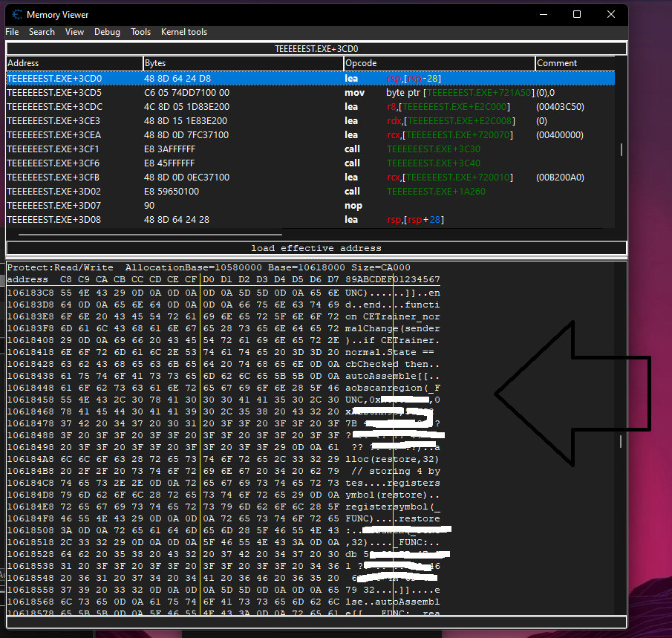Maximize the Memory Viewer window
This screenshot has width=672, height=638.
[x=577, y=14]
